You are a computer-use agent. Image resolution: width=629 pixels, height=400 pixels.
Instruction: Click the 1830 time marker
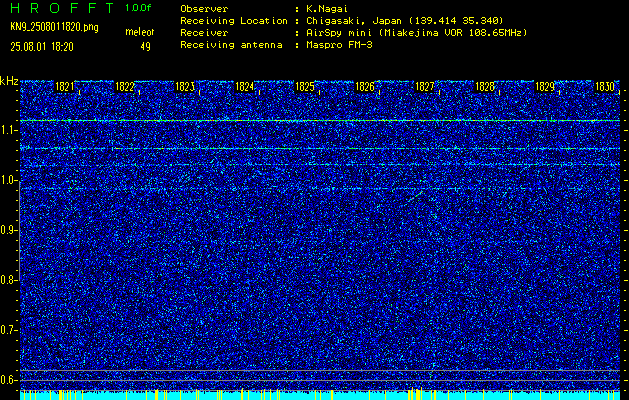605,87
